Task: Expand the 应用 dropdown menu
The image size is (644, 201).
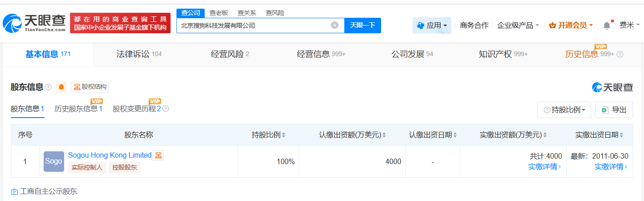Action: pyautogui.click(x=432, y=26)
